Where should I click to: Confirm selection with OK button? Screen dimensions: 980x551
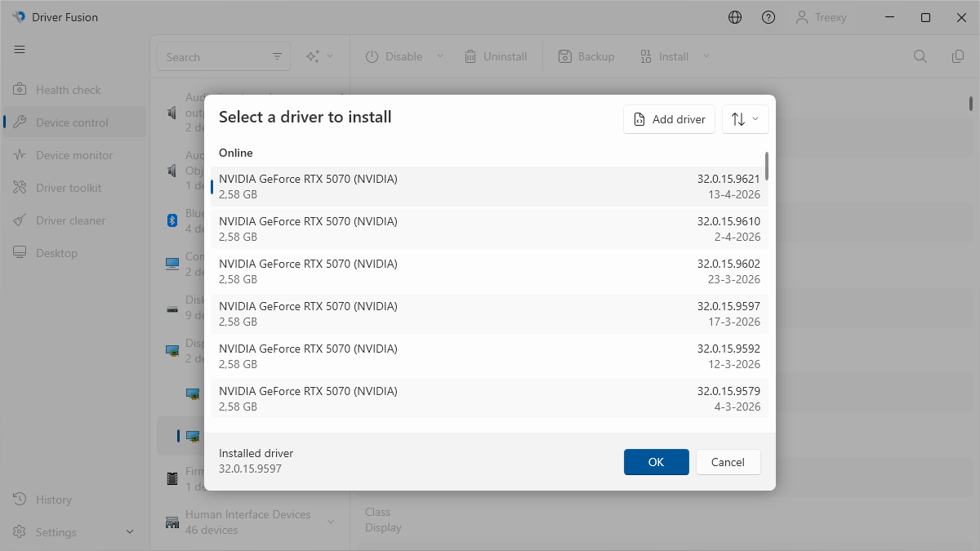pos(656,462)
